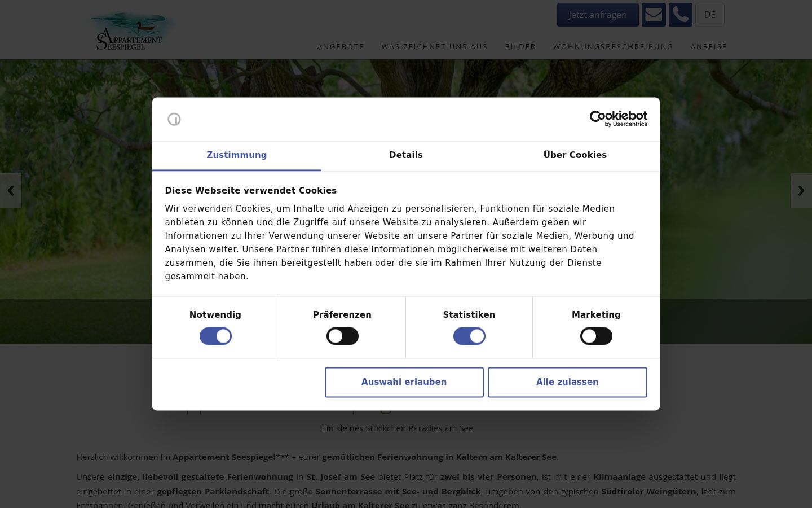Click the phone call icon
This screenshot has height=508, width=812.
[x=681, y=15]
